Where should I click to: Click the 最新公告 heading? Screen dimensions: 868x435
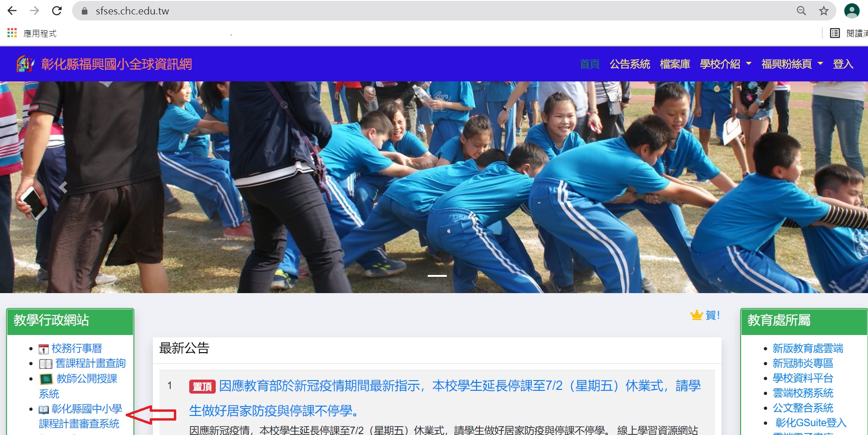pyautogui.click(x=185, y=348)
